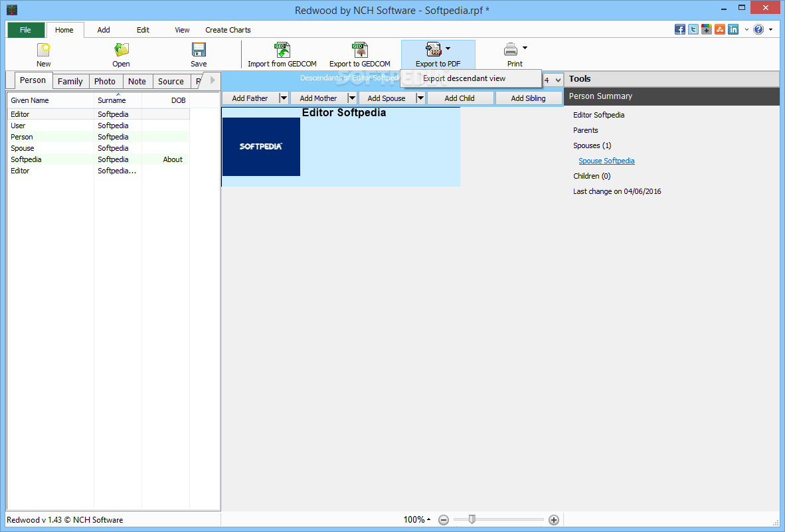
Task: Switch to the Photo tab
Action: 105,81
